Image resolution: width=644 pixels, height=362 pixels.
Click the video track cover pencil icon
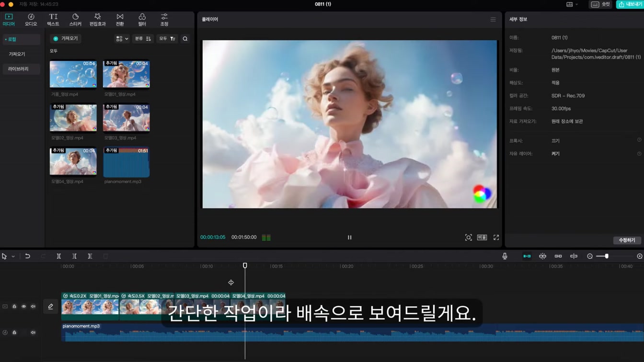pos(50,306)
